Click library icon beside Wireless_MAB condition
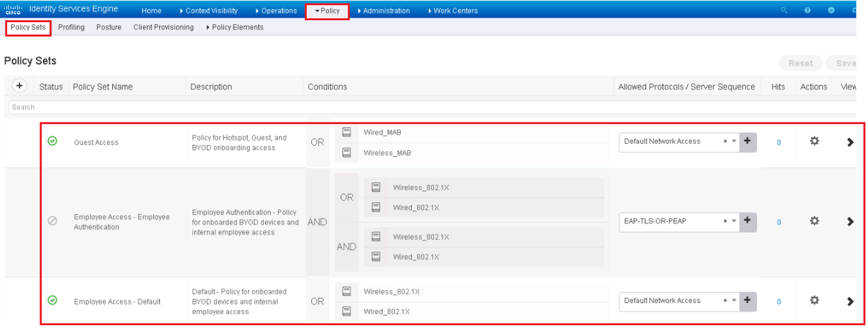This screenshot has width=868, height=335. 346,153
